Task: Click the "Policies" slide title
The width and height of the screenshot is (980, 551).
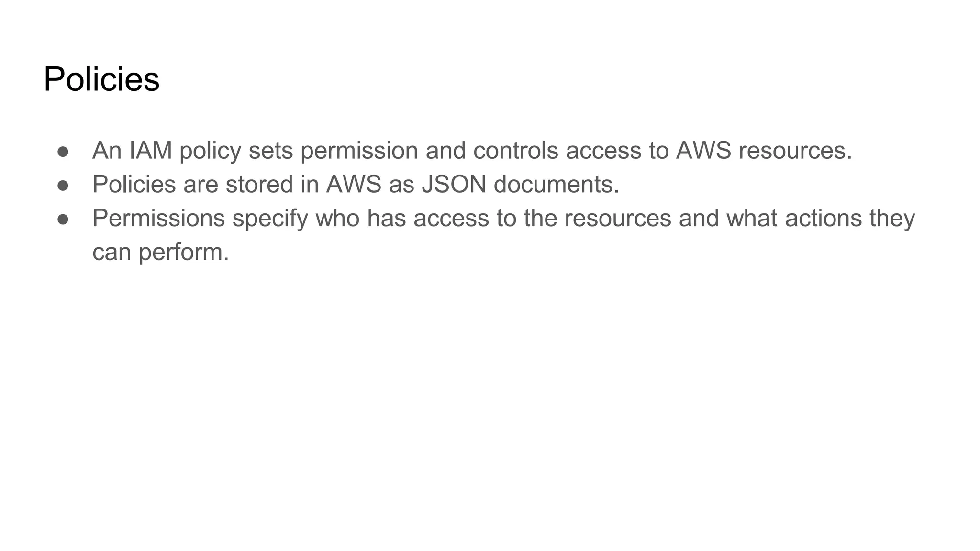Action: tap(101, 79)
